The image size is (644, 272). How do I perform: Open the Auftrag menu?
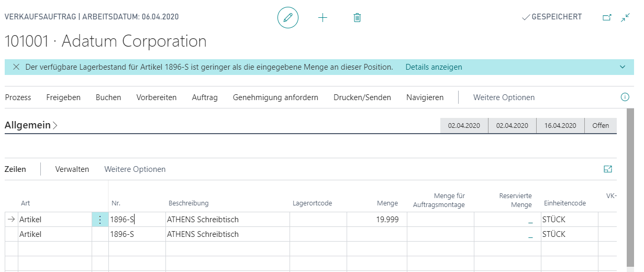point(205,97)
